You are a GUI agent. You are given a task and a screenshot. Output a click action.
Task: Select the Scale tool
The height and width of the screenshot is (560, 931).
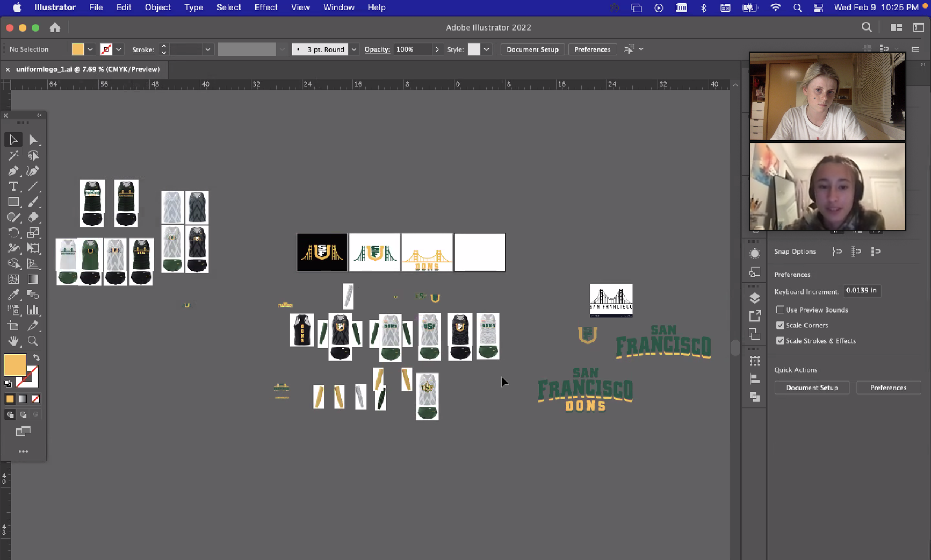tap(33, 233)
